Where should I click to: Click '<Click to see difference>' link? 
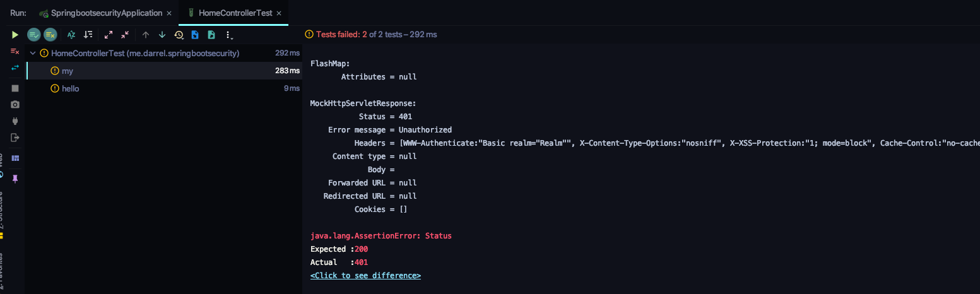[365, 276]
